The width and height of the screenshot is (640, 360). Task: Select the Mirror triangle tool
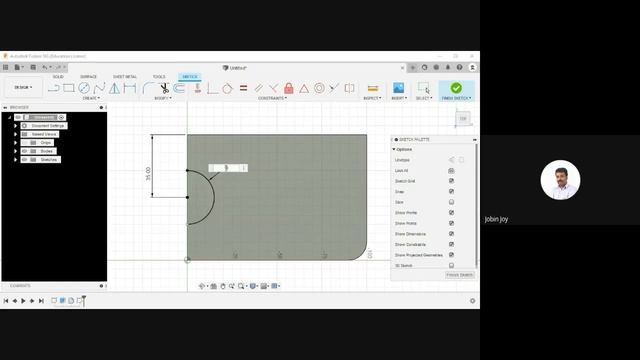pyautogui.click(x=115, y=88)
